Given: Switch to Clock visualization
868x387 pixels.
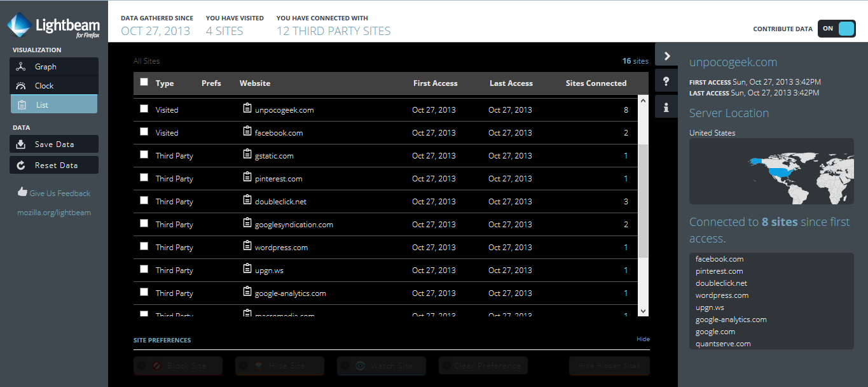Looking at the screenshot, I should pyautogui.click(x=54, y=86).
